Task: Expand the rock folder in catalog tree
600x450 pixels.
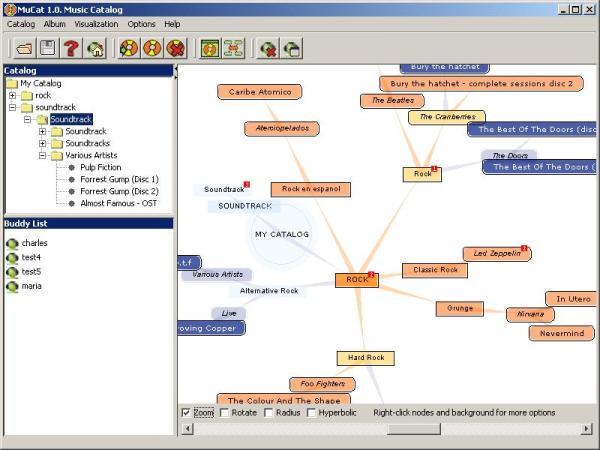Action: (x=13, y=95)
